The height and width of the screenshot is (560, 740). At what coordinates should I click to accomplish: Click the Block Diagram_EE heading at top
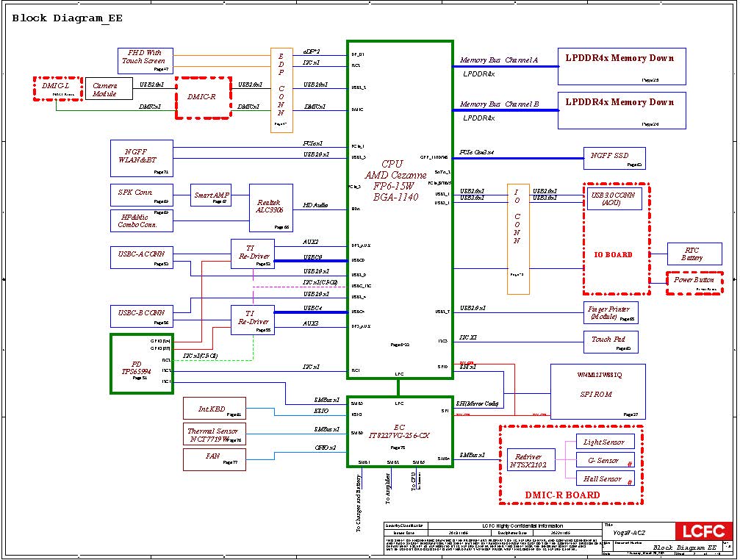(x=67, y=18)
